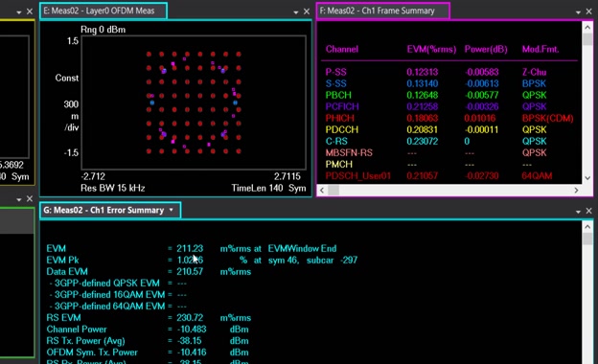Click the x-axis maximum value 2.7115

coord(287,176)
